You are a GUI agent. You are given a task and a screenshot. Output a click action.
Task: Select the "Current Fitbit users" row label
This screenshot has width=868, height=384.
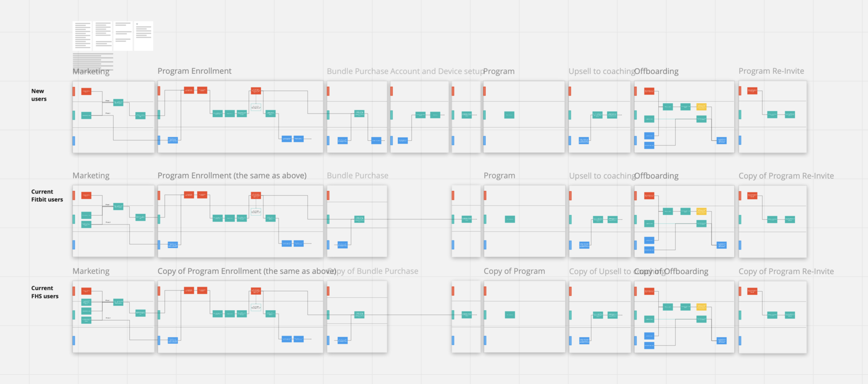tap(47, 196)
